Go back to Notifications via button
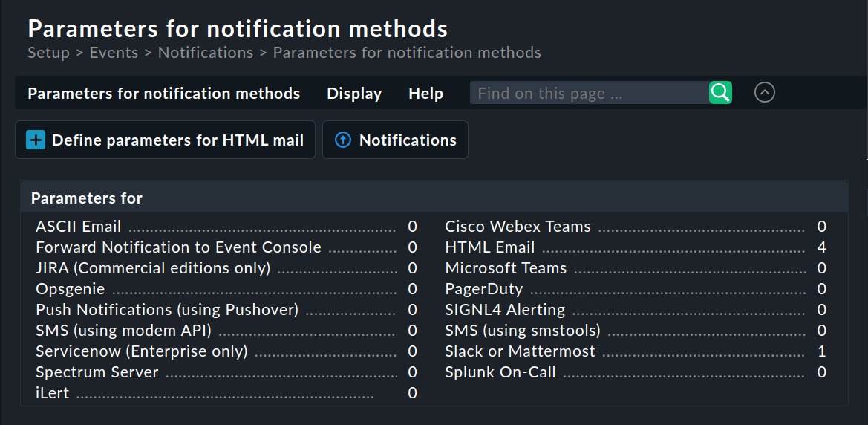This screenshot has height=425, width=868. pos(395,140)
